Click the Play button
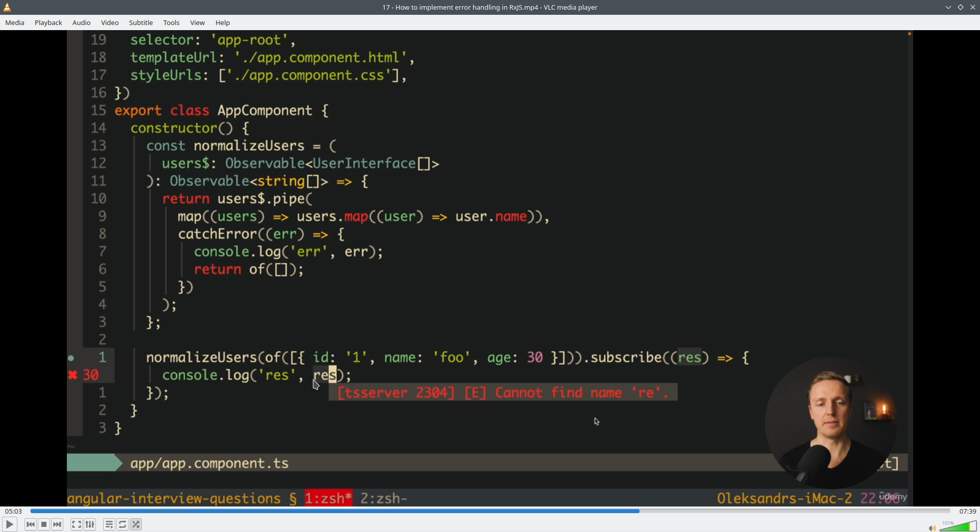The height and width of the screenshot is (532, 980). (x=10, y=524)
